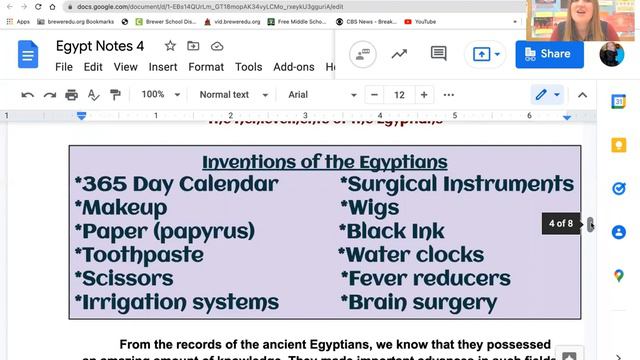Viewport: 640px width, 360px height.
Task: Open the Insert menu
Action: tap(163, 67)
